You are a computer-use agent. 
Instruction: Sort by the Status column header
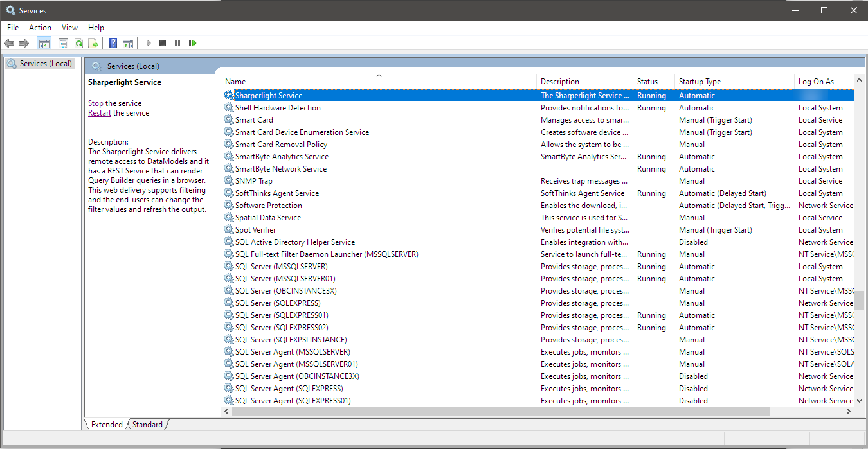[653, 81]
